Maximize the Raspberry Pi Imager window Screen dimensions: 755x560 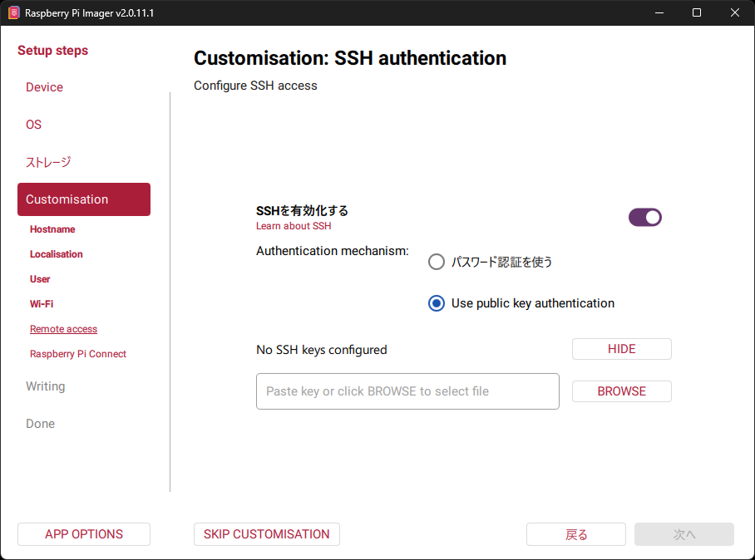pyautogui.click(x=697, y=12)
